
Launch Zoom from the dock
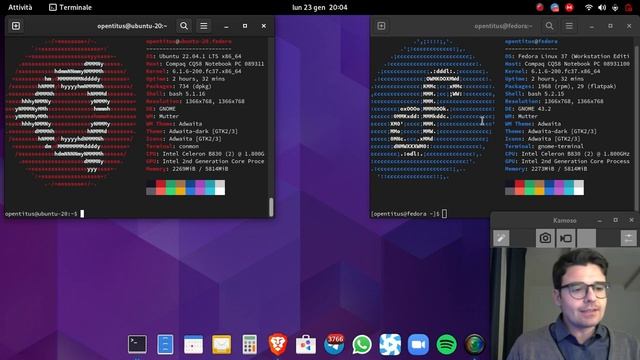point(418,344)
